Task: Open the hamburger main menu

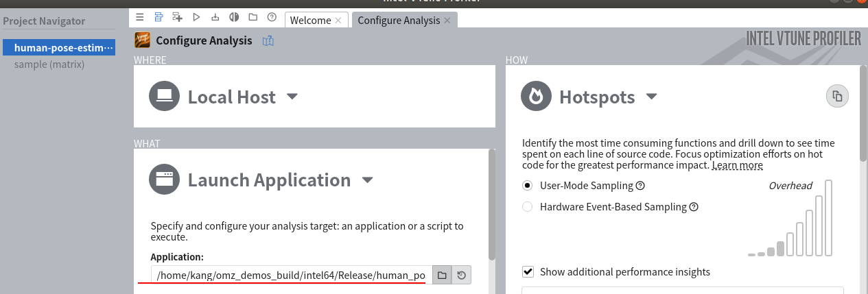Action: tap(140, 17)
